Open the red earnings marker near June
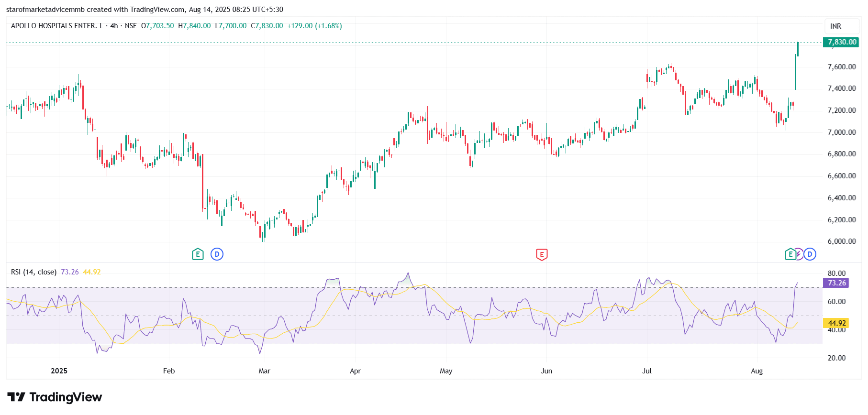The image size is (868, 415). click(542, 254)
